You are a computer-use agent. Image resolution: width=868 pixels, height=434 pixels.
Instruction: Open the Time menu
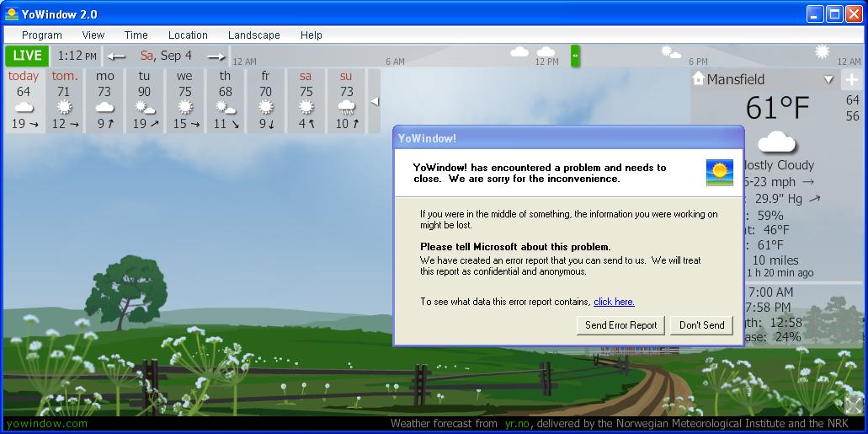point(136,35)
